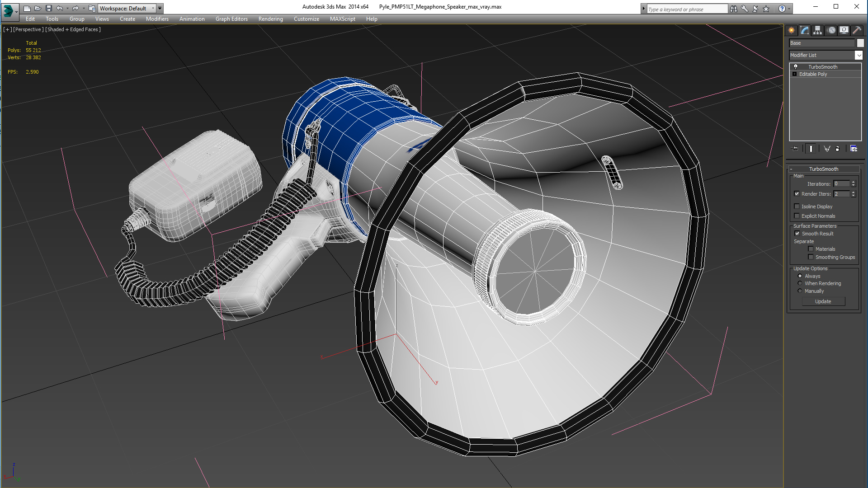Screen dimensions: 868x488
Task: Expand the Editable Poly stack entry
Action: click(794, 74)
